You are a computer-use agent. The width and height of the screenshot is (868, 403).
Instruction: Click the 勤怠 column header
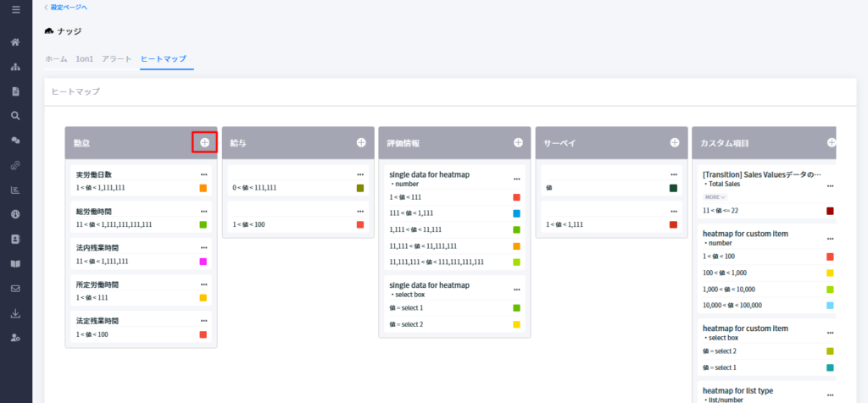pos(142,143)
